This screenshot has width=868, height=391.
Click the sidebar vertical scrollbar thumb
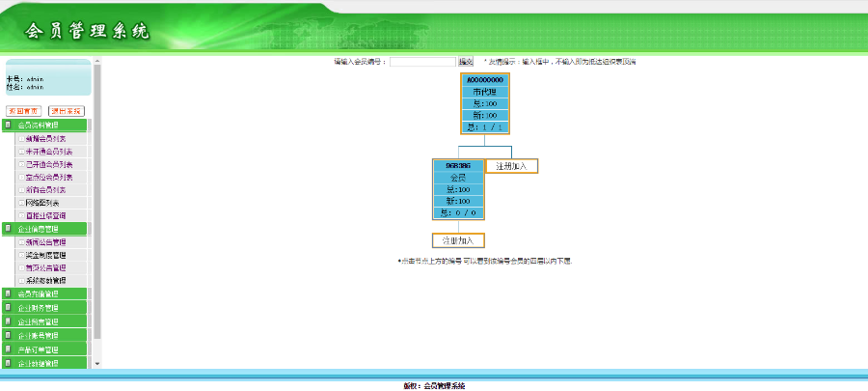(x=97, y=202)
